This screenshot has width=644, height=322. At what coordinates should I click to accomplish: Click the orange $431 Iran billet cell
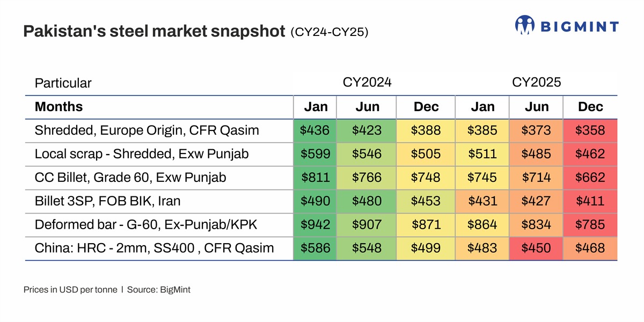pyautogui.click(x=482, y=201)
